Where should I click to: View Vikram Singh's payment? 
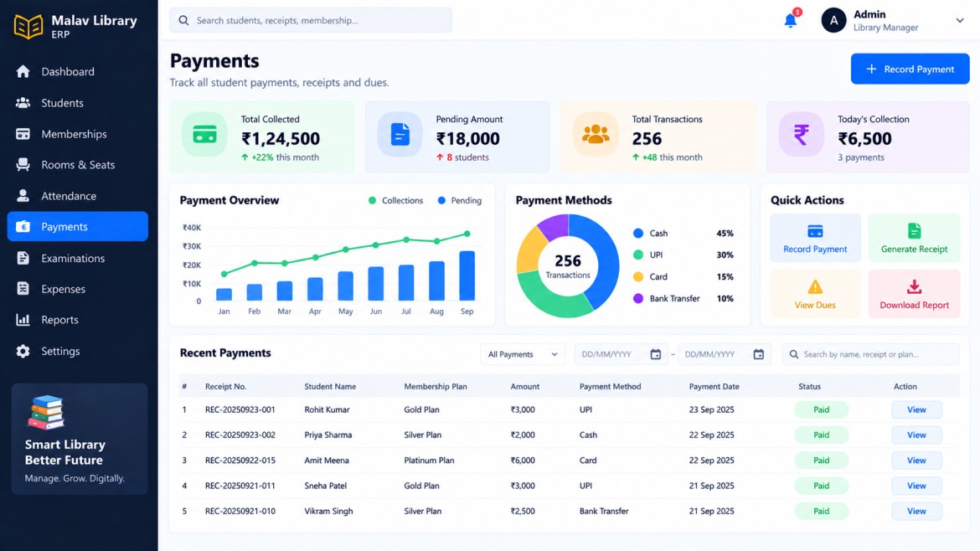pyautogui.click(x=916, y=511)
